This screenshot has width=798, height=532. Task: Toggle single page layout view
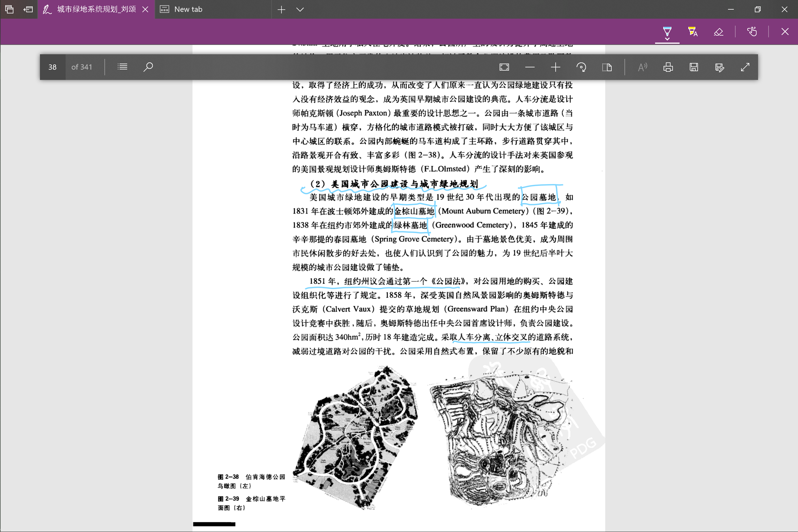tap(607, 67)
